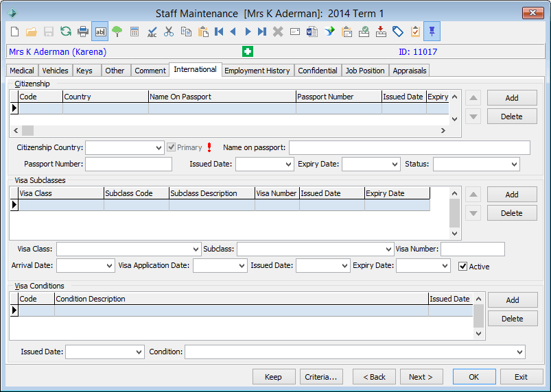This screenshot has height=392, width=551.
Task: Click the green tree icon
Action: [x=117, y=32]
